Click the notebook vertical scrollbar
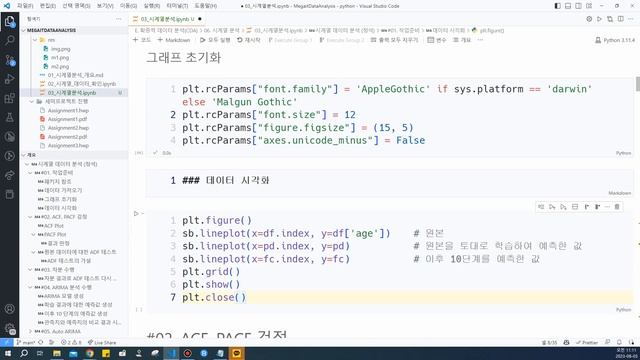 pyautogui.click(x=638, y=85)
